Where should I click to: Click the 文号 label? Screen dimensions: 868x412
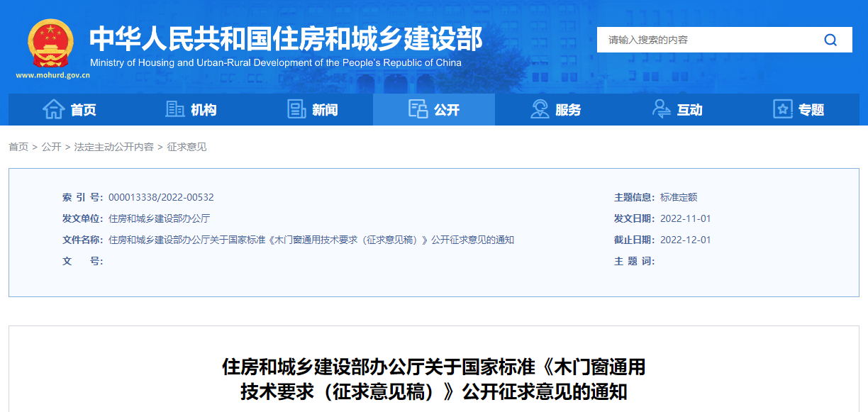(82, 261)
